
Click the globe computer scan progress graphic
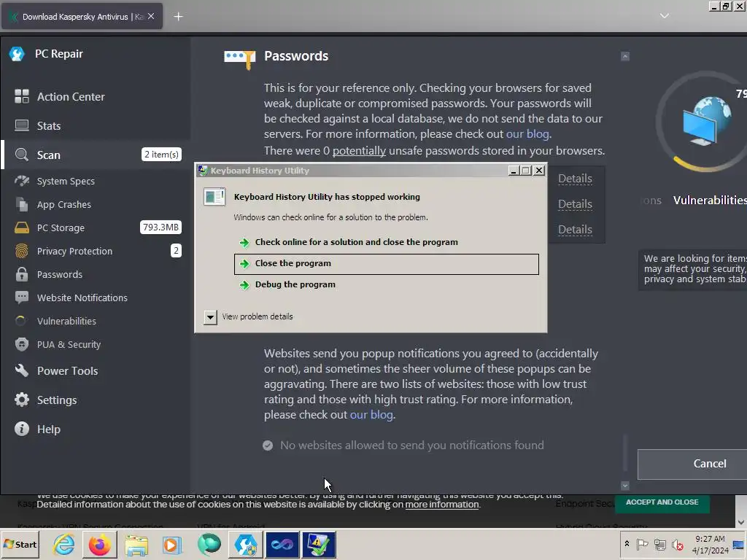pyautogui.click(x=706, y=121)
